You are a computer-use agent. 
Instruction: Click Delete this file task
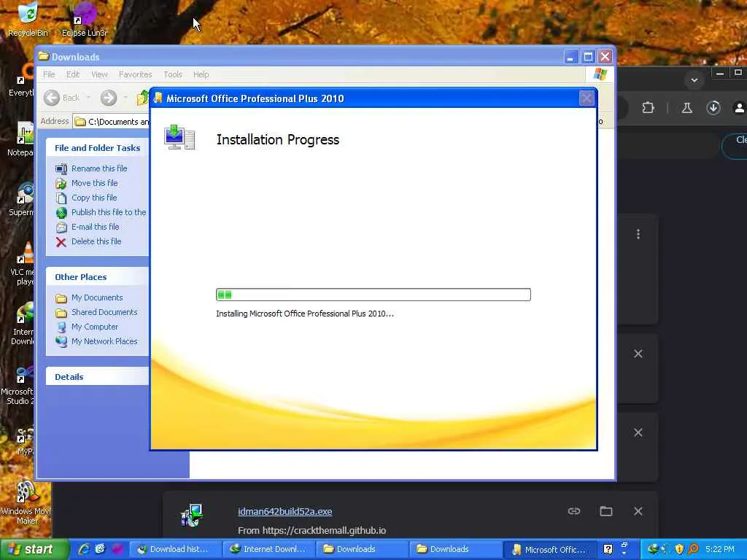point(96,241)
